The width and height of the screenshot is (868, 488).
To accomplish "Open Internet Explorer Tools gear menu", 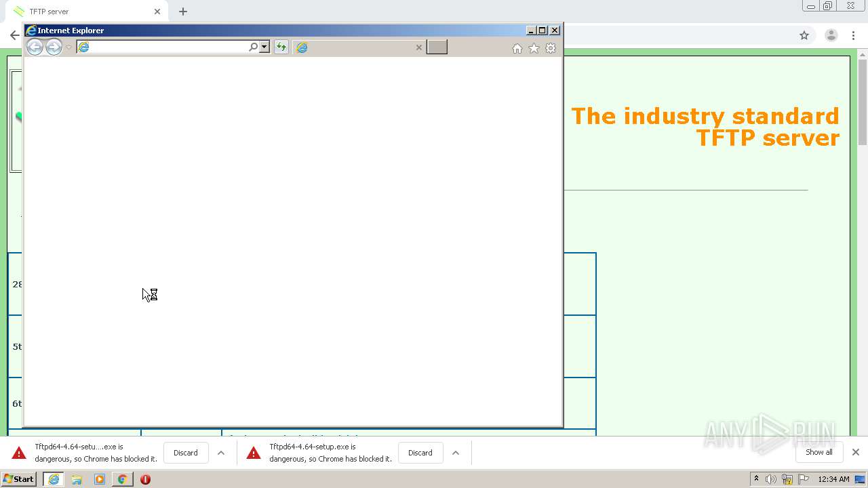I will (x=551, y=48).
